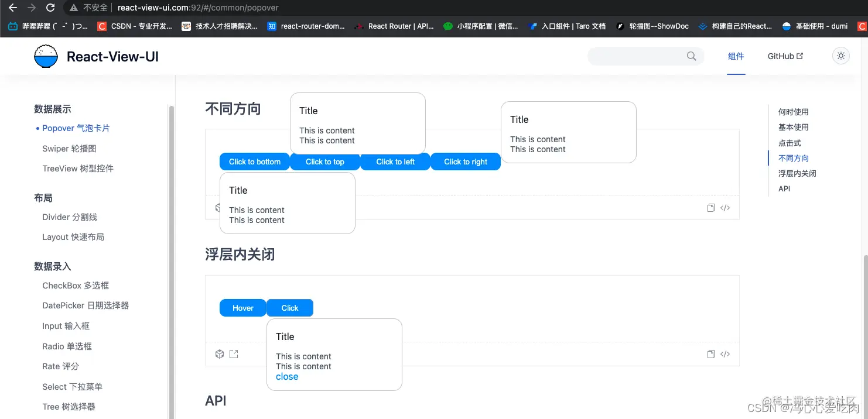This screenshot has height=419, width=868.
Task: Open Divider 分割线 sidebar item
Action: tap(70, 217)
